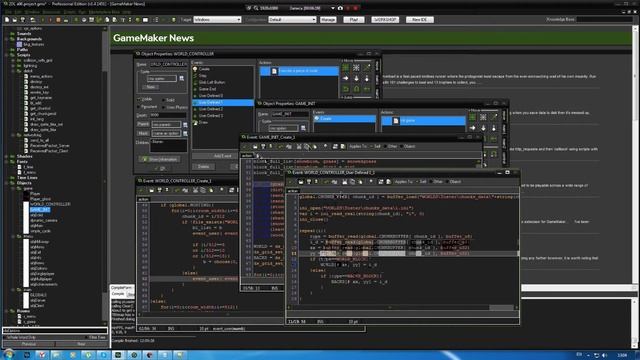Click save-to-file icon in User Defined 1 editor
Image resolution: width=640 pixels, height=360 pixels.
[309, 182]
